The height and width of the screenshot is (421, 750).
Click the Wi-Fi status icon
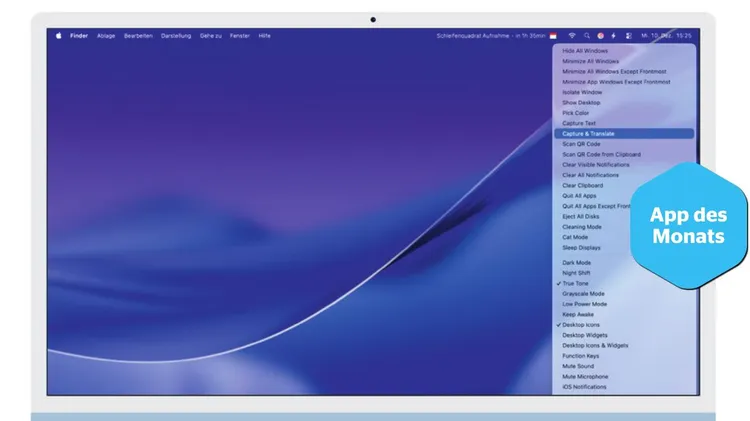pos(572,35)
